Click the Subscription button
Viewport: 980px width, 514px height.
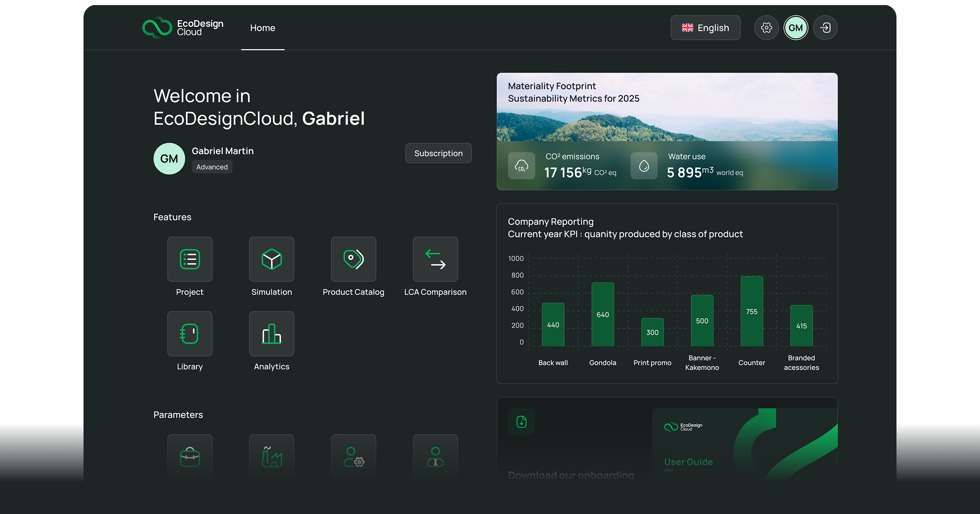(x=438, y=153)
